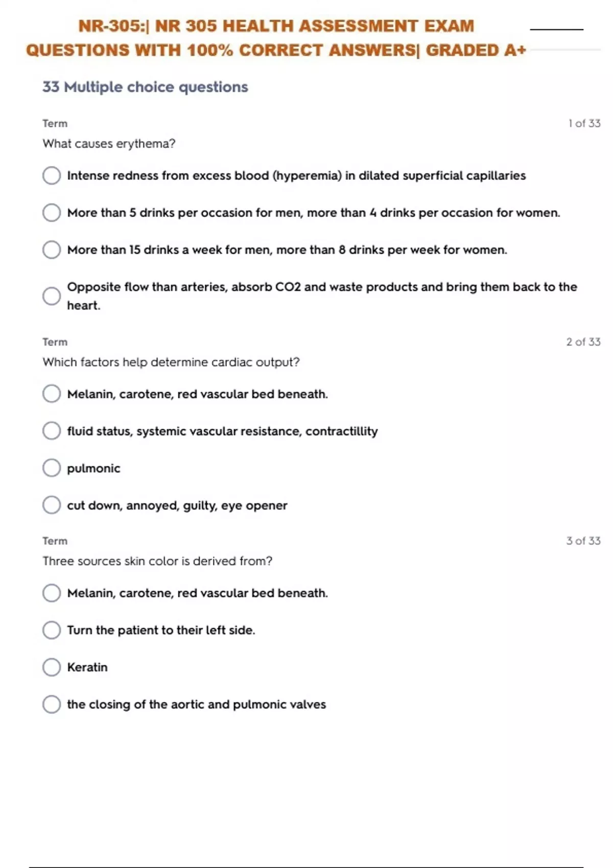Image resolution: width=613 pixels, height=868 pixels.
Task: Select 'cut down, annoyed, guilty, eye opener'
Action: [52, 505]
